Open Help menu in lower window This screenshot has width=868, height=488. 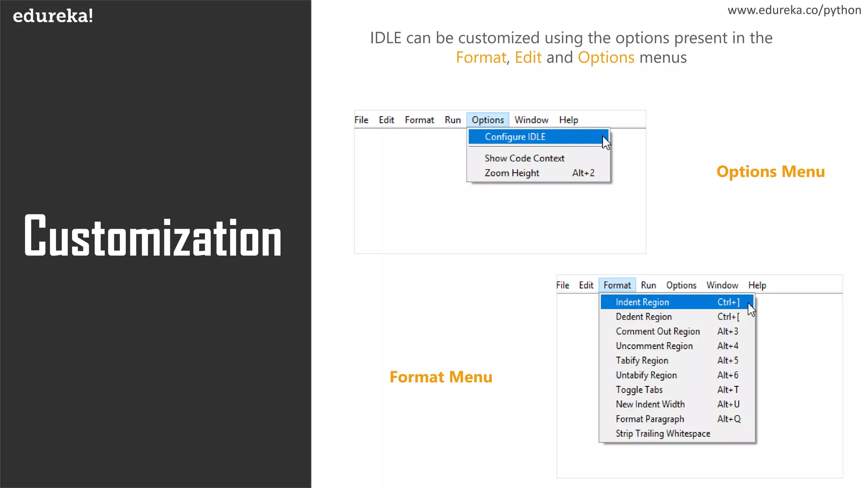757,285
